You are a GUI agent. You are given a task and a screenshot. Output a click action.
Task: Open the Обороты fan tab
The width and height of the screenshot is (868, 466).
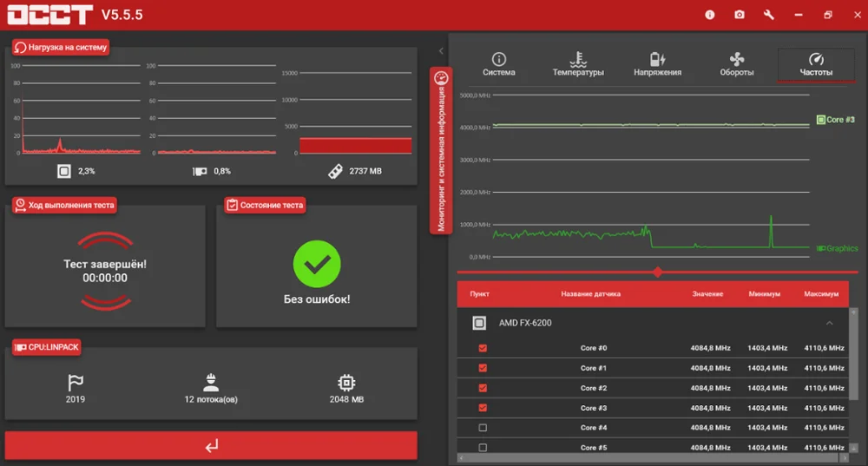[x=737, y=65]
